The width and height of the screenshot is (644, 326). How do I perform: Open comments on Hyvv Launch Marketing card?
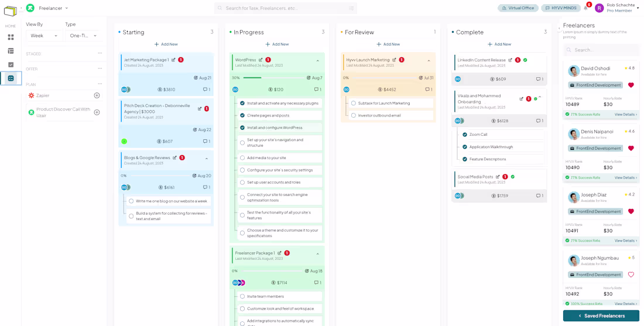(429, 90)
